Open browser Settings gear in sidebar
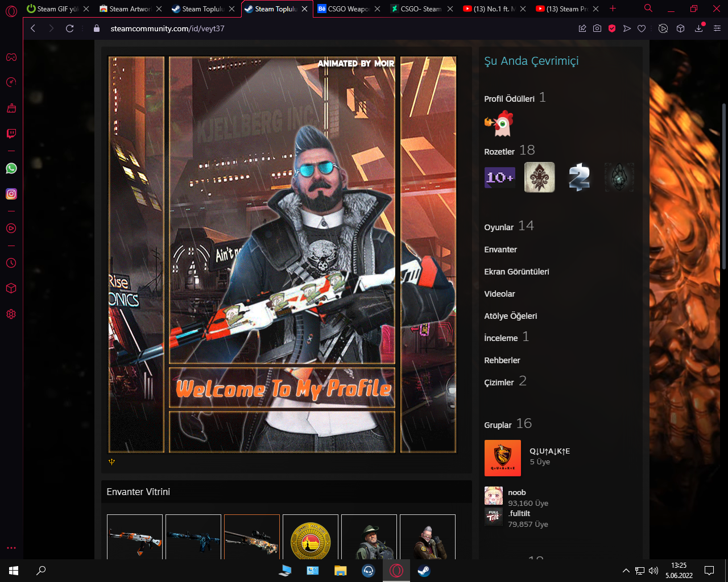Image resolution: width=728 pixels, height=582 pixels. tap(11, 314)
